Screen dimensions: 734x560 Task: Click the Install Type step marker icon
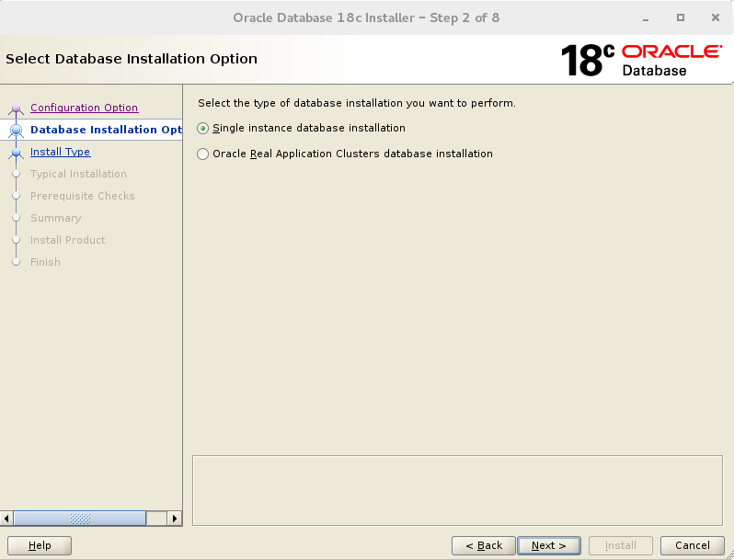(17, 153)
